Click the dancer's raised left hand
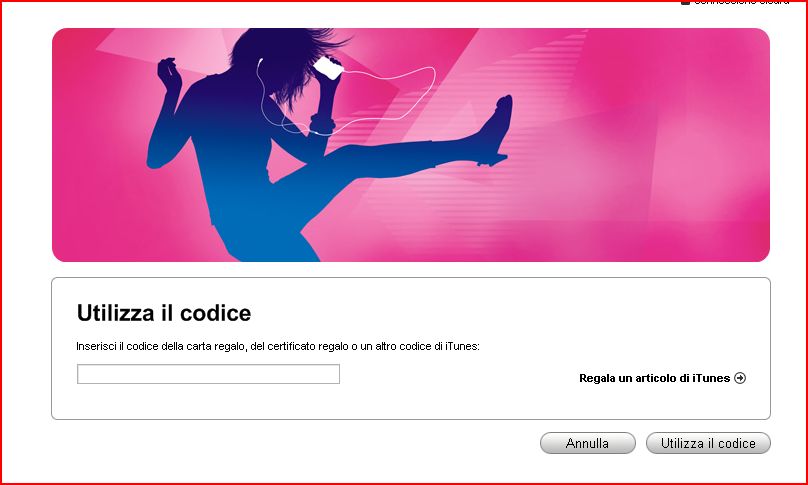The height and width of the screenshot is (485, 808). click(x=170, y=73)
